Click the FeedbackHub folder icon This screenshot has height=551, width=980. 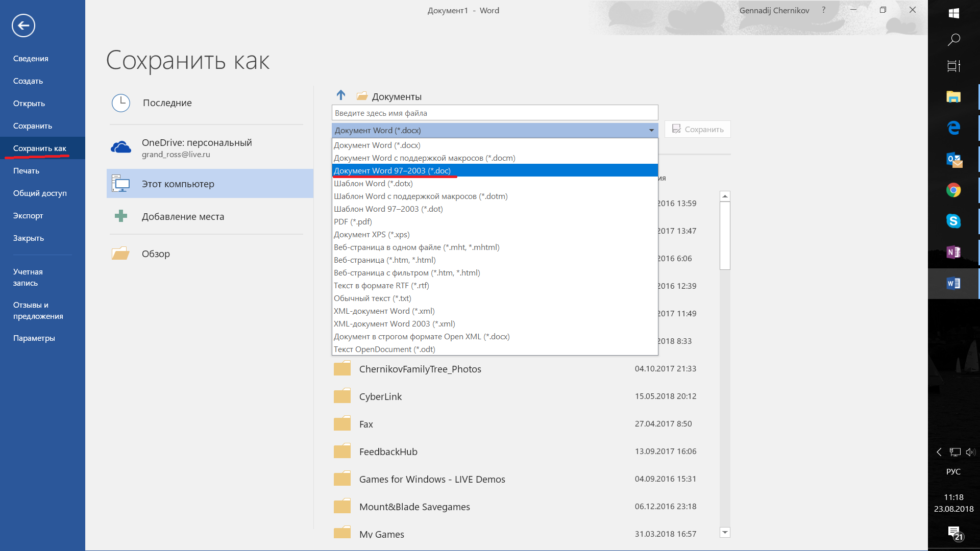tap(342, 451)
